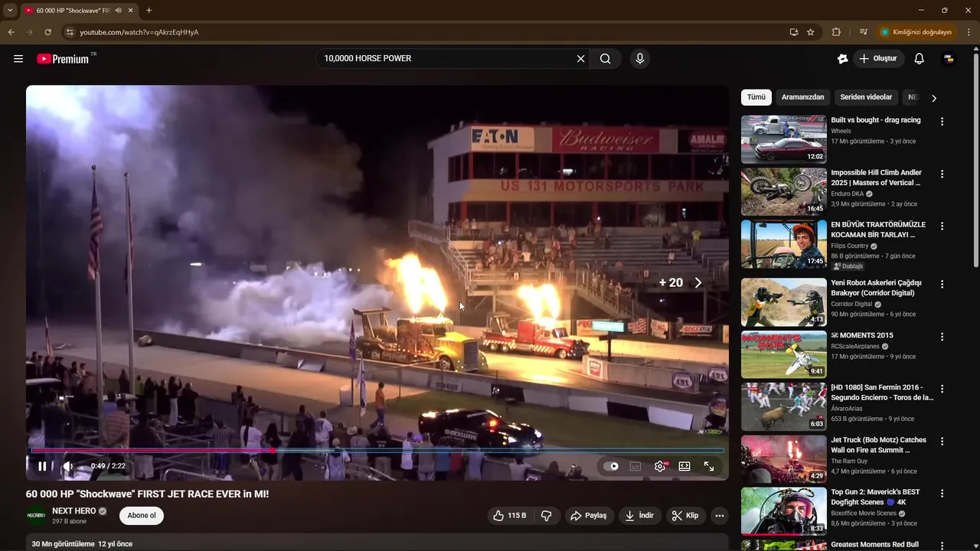Open options for Jet Truck Bob Motz video
This screenshot has height=551, width=980.
942,441
